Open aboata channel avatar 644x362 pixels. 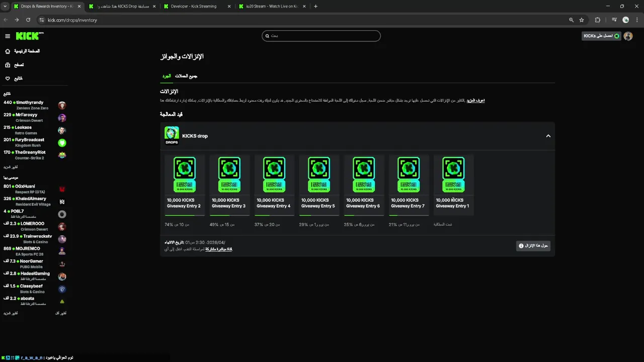pyautogui.click(x=62, y=301)
